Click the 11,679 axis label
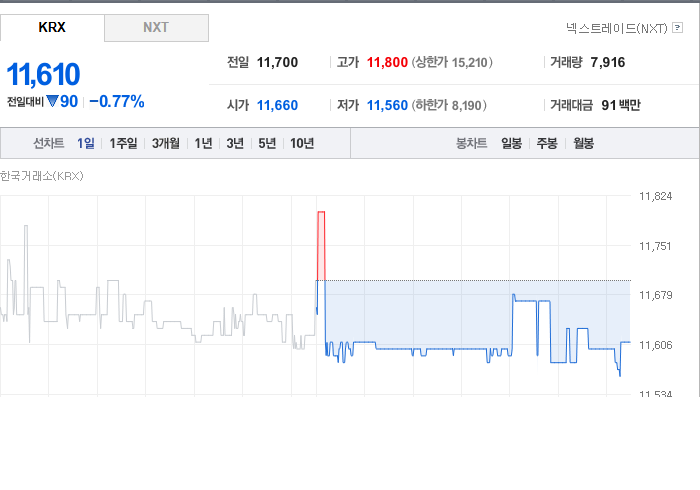700x490 pixels. click(x=655, y=295)
